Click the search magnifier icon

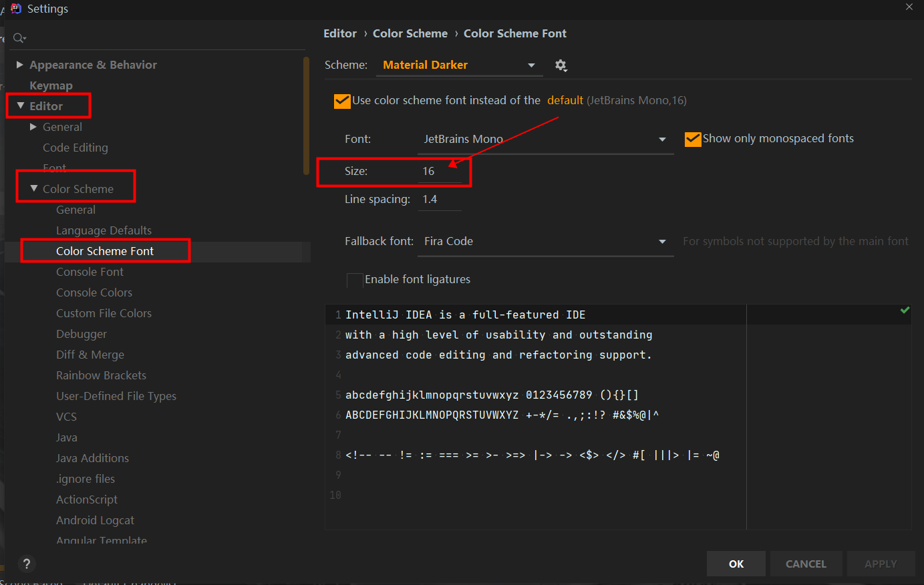[19, 38]
